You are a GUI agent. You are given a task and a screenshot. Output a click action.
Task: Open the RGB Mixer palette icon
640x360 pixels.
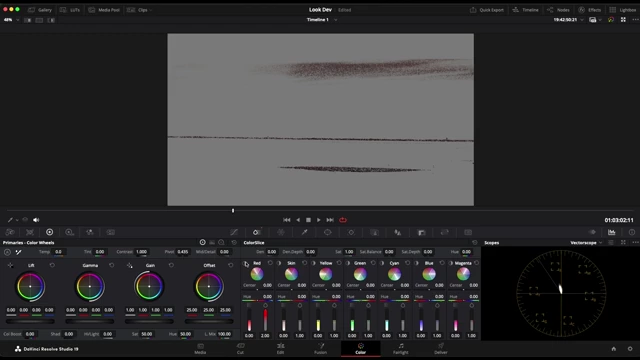point(90,232)
